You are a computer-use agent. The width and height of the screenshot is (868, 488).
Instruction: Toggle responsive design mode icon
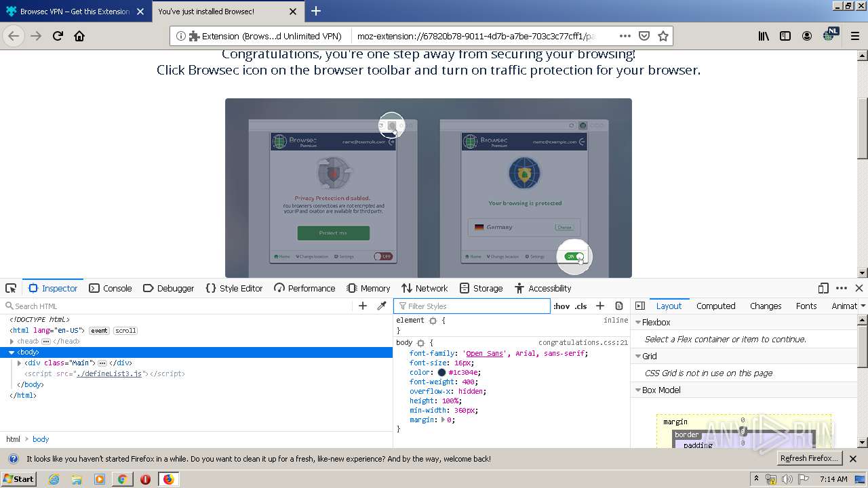pos(823,288)
